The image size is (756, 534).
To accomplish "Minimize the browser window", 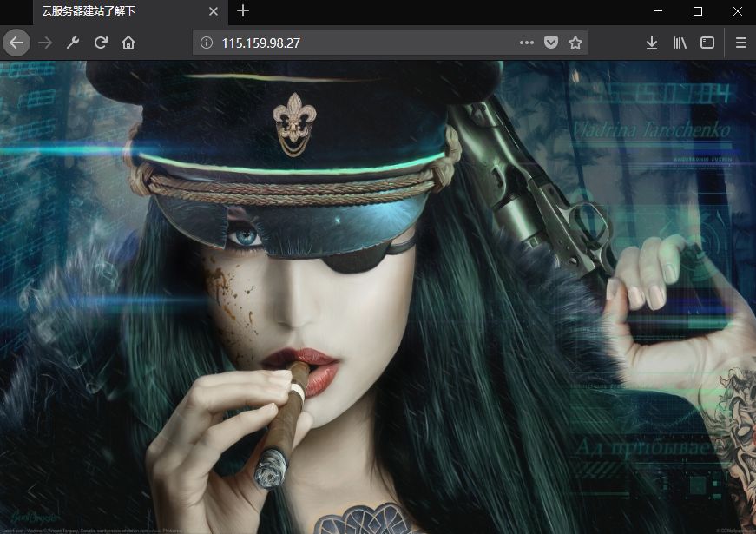I will click(658, 11).
